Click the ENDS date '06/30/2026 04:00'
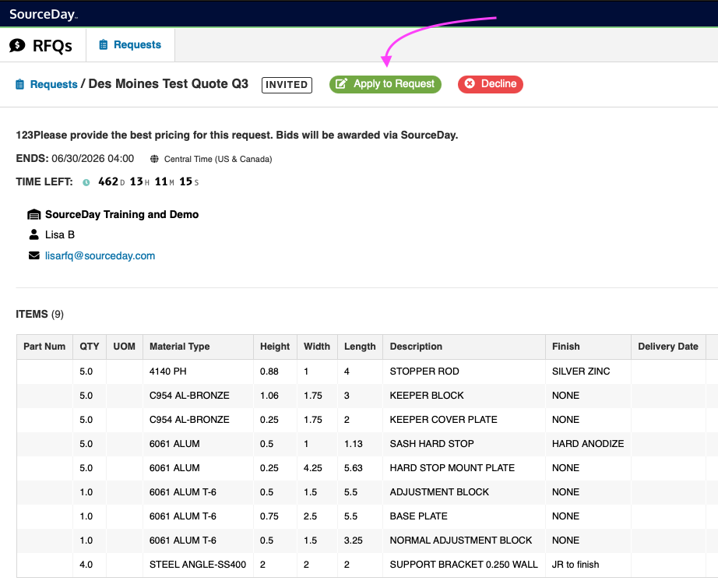The height and width of the screenshot is (588, 718). pyautogui.click(x=93, y=158)
